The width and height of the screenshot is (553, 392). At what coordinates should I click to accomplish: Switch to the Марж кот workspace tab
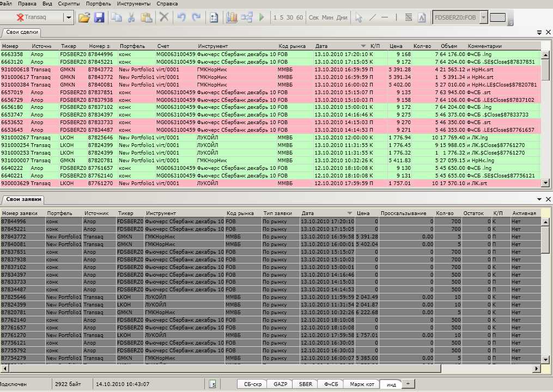pos(362,384)
